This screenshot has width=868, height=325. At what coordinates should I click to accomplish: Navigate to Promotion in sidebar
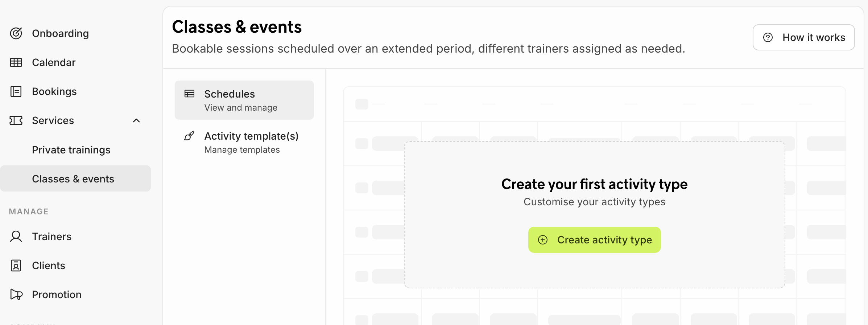57,295
